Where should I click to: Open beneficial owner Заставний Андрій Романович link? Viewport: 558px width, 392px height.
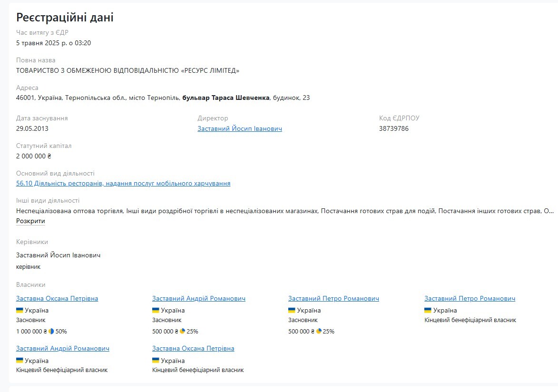(x=63, y=348)
